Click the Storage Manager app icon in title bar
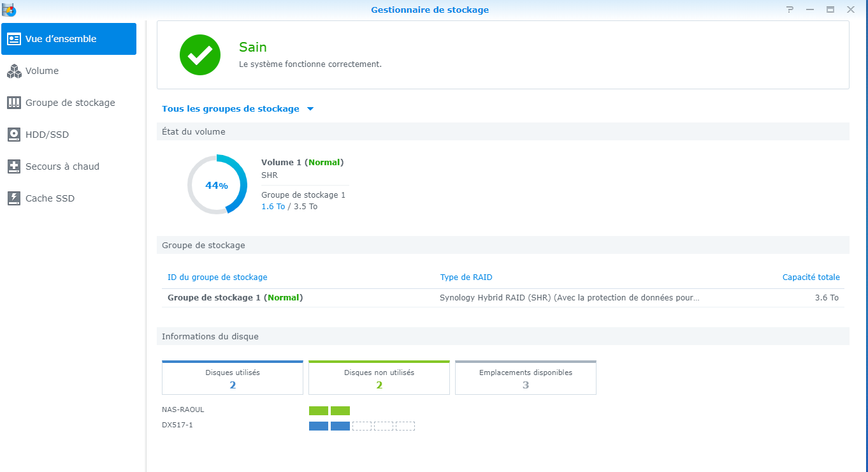This screenshot has width=868, height=472. [x=9, y=10]
